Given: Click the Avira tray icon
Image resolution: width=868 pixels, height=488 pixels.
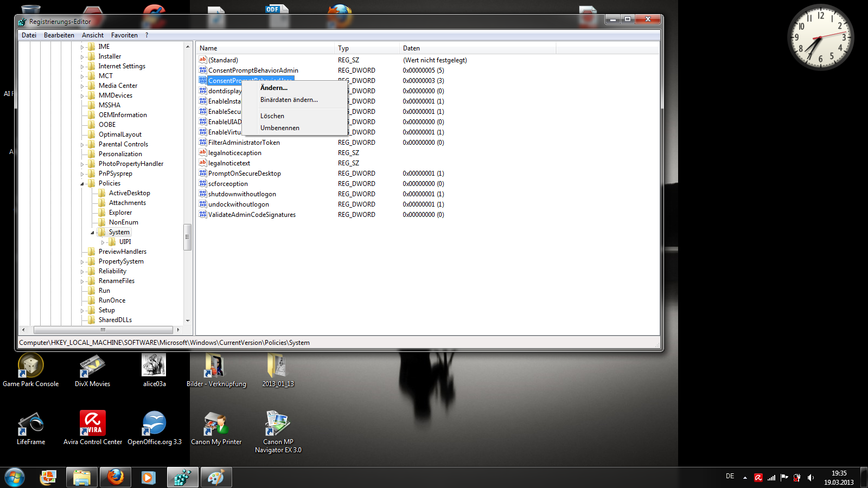Looking at the screenshot, I should pos(758,478).
